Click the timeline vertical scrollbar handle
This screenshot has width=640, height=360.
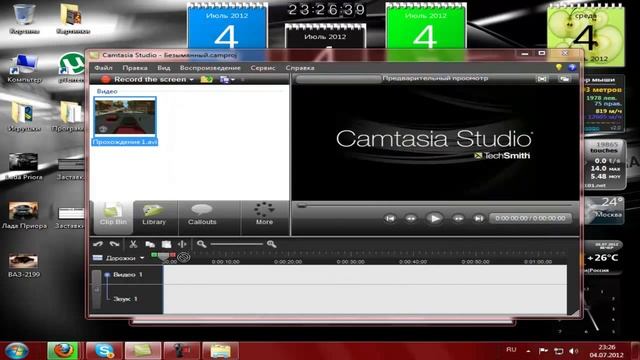pos(97,289)
